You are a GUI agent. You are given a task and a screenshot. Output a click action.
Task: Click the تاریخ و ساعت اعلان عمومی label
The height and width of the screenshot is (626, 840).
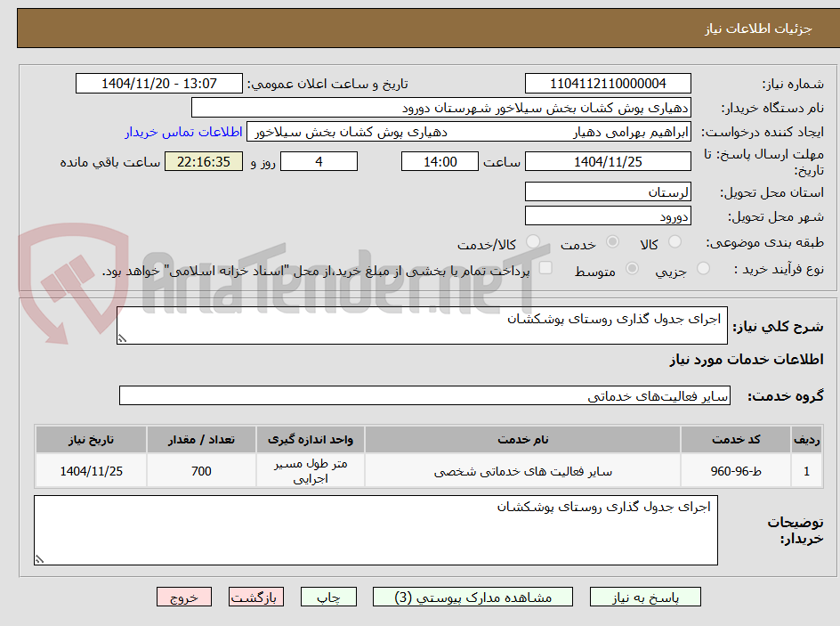tap(327, 84)
